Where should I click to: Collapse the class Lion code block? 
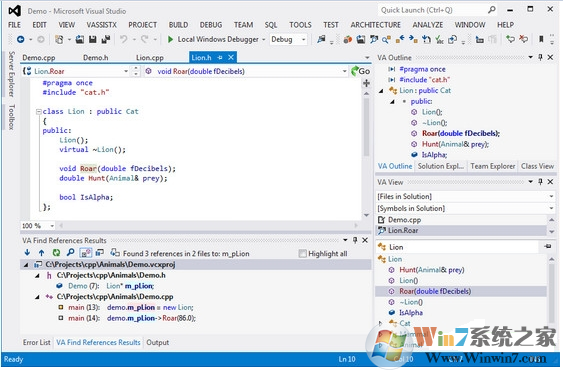(38, 112)
